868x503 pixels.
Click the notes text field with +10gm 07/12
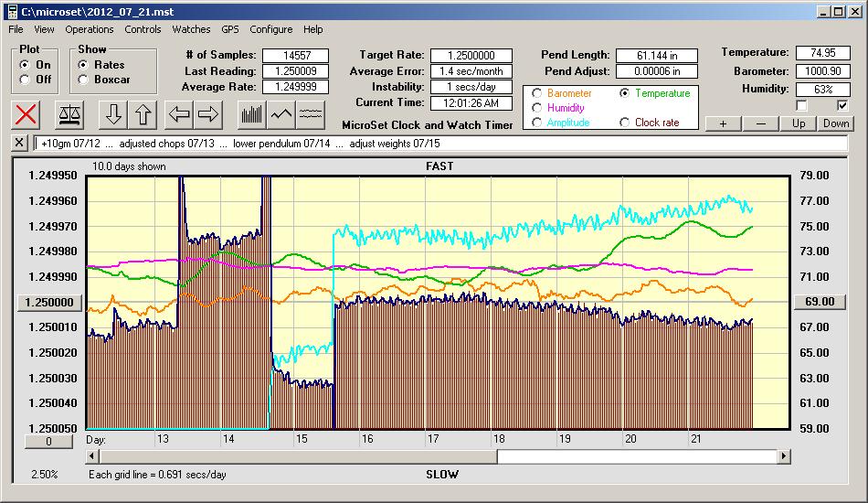click(440, 144)
